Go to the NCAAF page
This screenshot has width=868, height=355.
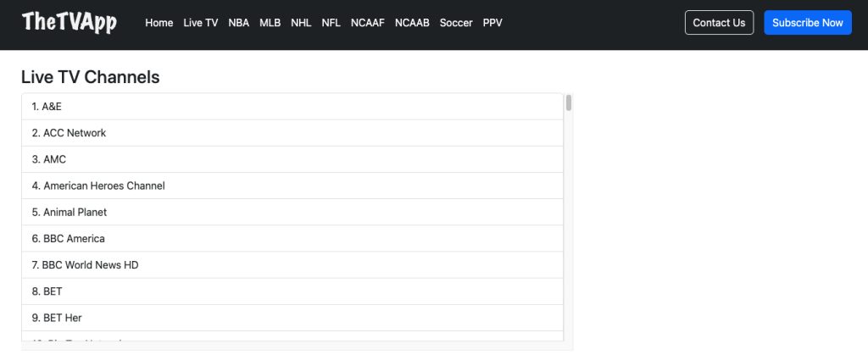tap(368, 23)
